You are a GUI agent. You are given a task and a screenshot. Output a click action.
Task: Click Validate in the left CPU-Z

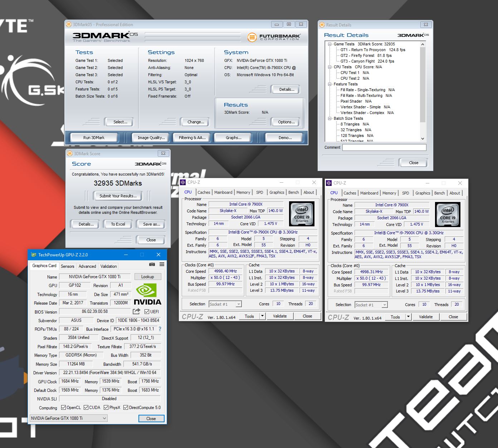pyautogui.click(x=280, y=316)
